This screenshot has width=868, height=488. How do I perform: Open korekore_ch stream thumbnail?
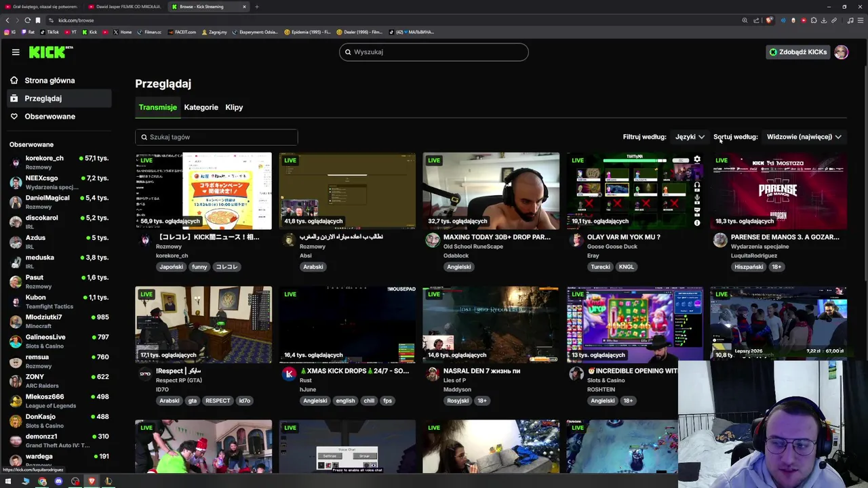coord(203,190)
